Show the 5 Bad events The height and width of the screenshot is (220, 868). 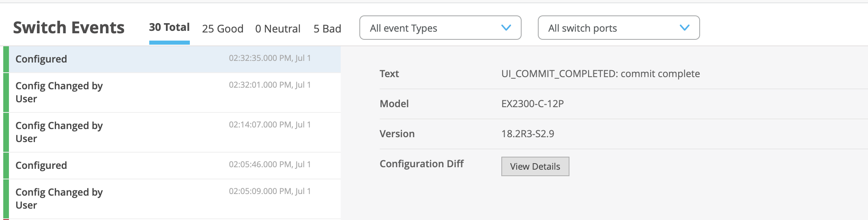[x=327, y=29]
